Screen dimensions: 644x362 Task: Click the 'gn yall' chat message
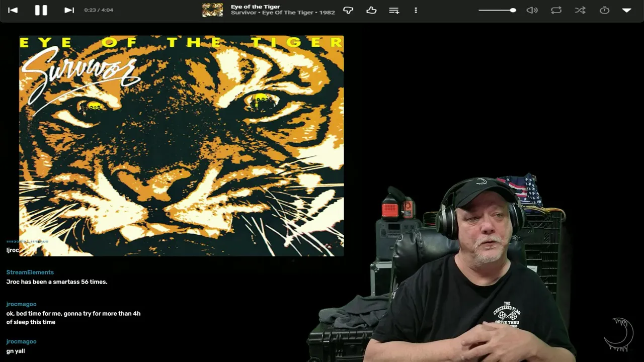pos(16,351)
